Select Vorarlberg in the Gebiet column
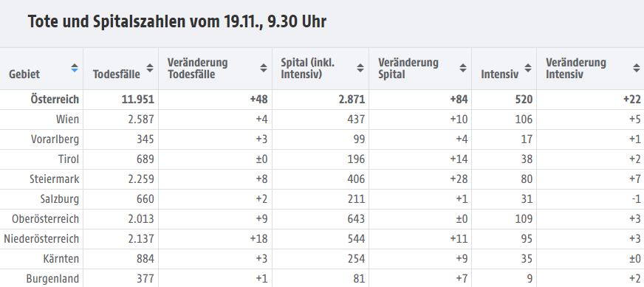 pyautogui.click(x=55, y=139)
